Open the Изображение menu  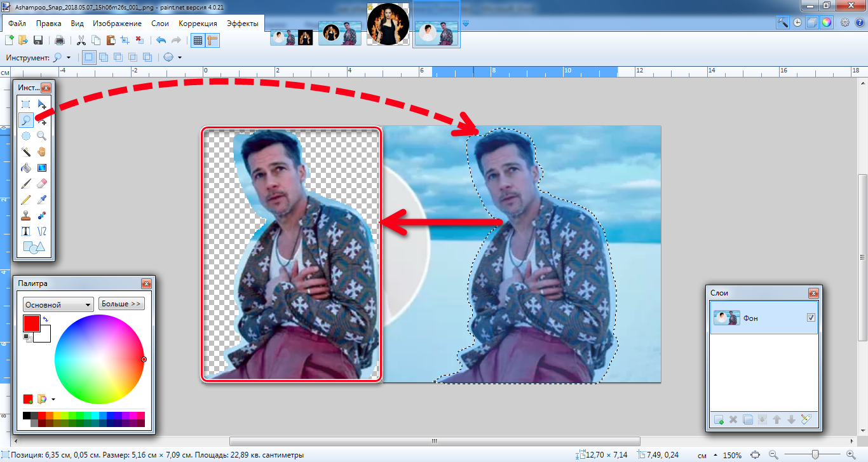117,24
